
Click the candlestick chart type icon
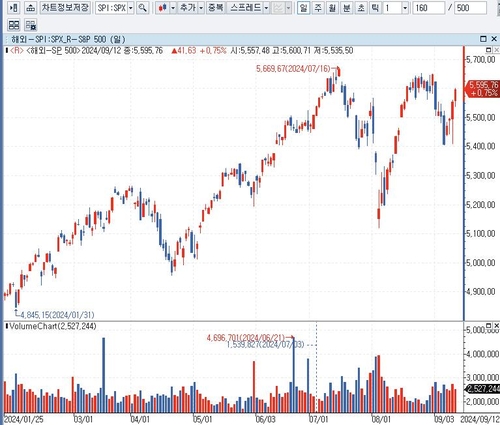163,8
